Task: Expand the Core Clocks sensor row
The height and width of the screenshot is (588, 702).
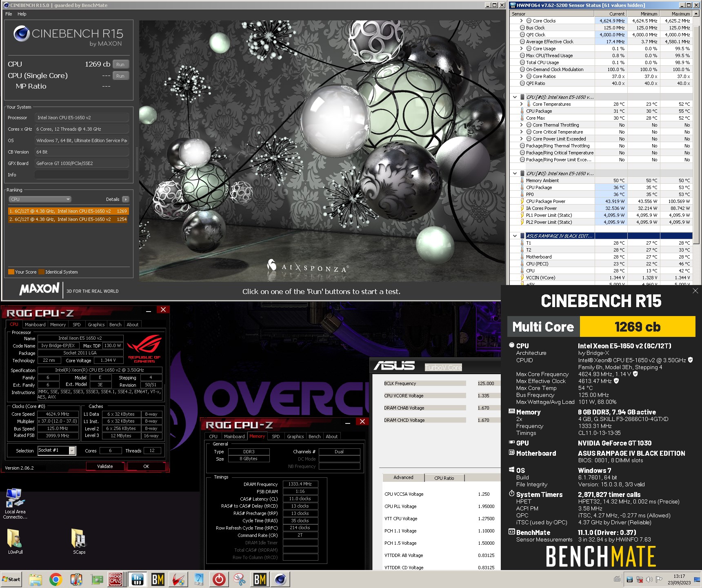Action: pyautogui.click(x=521, y=20)
